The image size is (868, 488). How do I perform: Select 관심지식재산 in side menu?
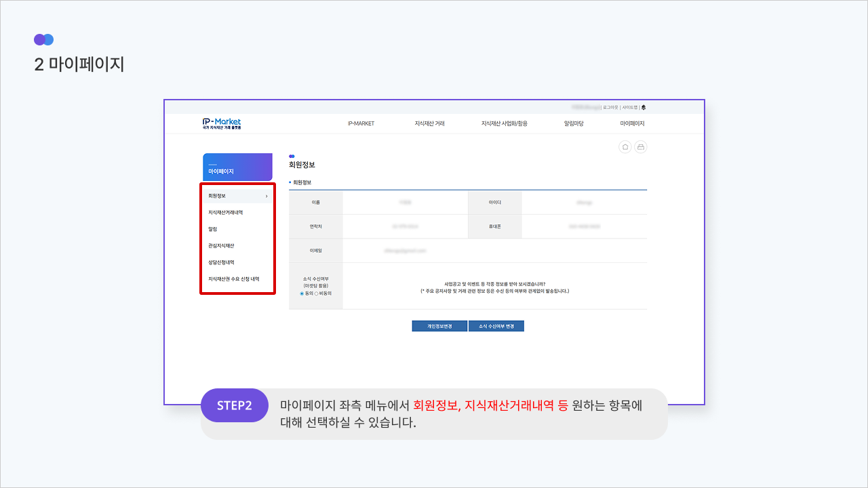coord(221,245)
